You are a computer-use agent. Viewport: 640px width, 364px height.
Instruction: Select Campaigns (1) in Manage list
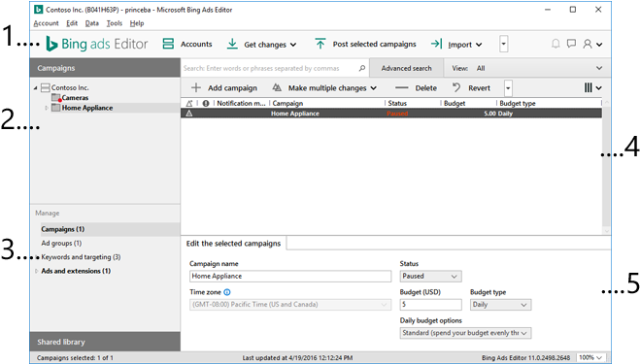[63, 229]
